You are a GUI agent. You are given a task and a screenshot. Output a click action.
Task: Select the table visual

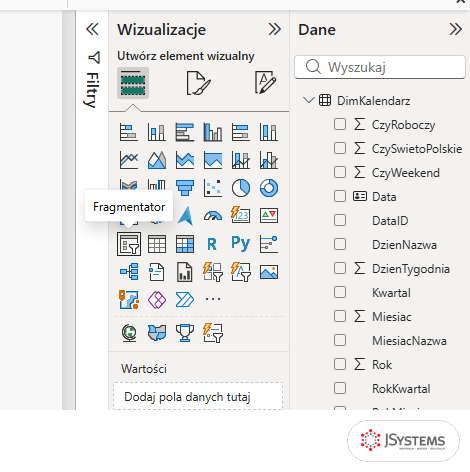click(157, 244)
